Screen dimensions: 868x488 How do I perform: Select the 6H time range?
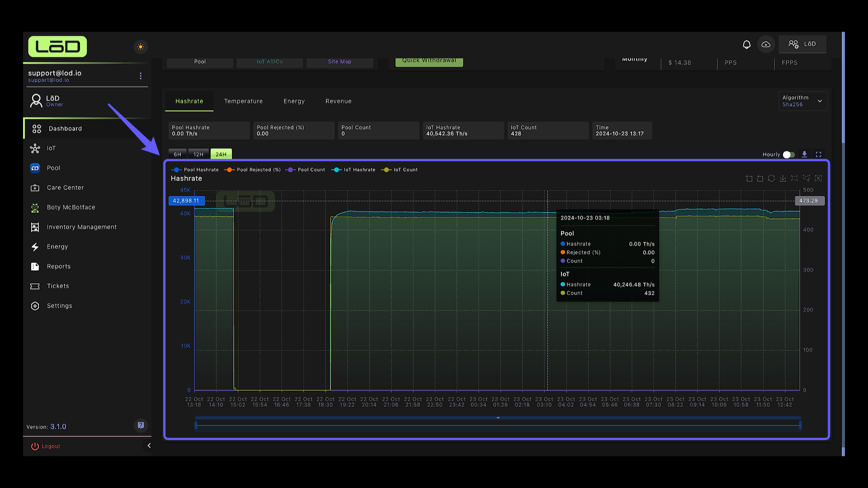click(177, 154)
